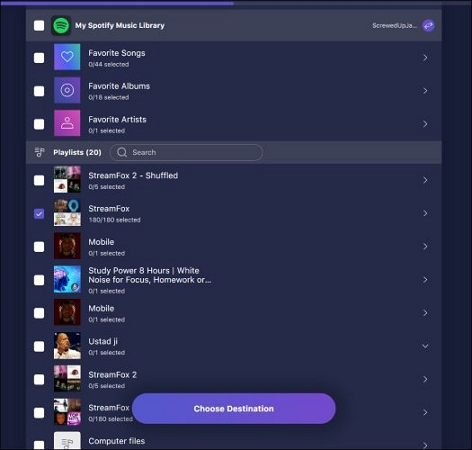472x450 pixels.
Task: Select the 0/180 StreamFox cover thumbnail
Action: (67, 412)
